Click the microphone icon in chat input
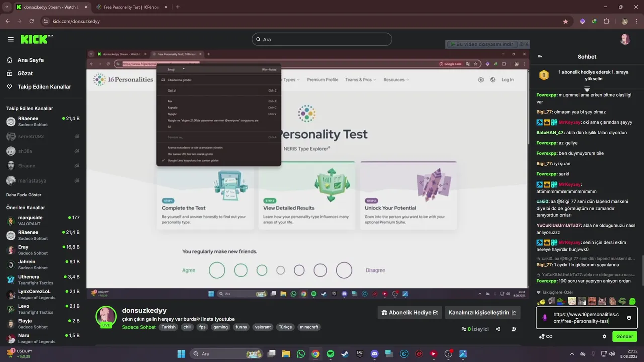 pos(545,318)
